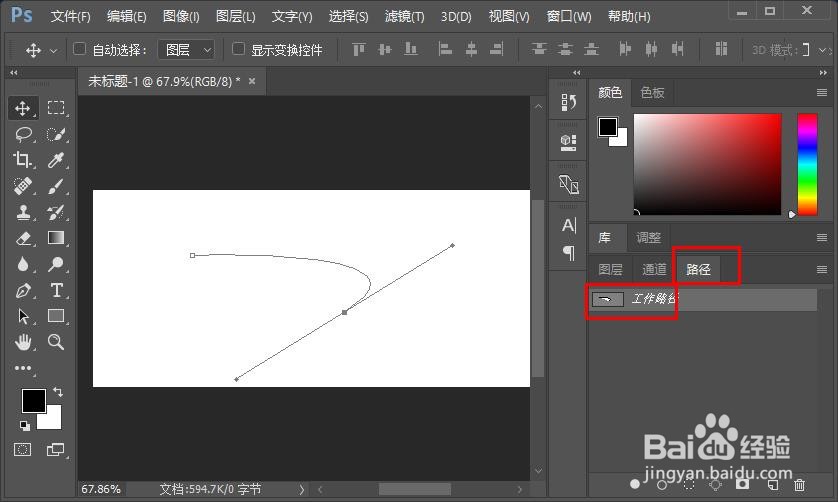838x502 pixels.
Task: Toggle Quick Mask mode
Action: pos(22,450)
